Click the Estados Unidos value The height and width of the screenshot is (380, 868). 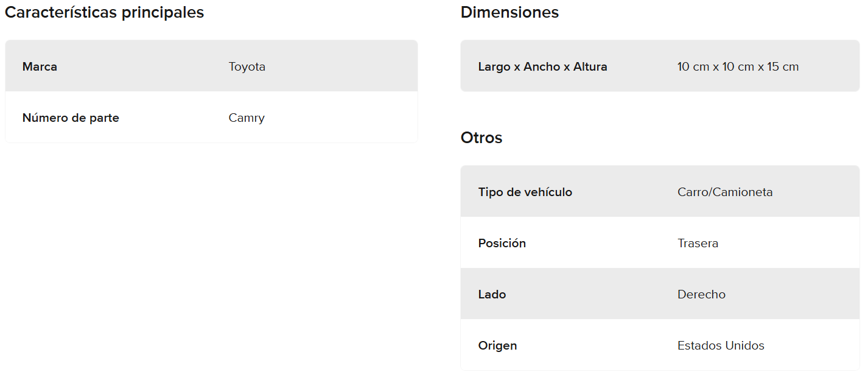coord(721,345)
